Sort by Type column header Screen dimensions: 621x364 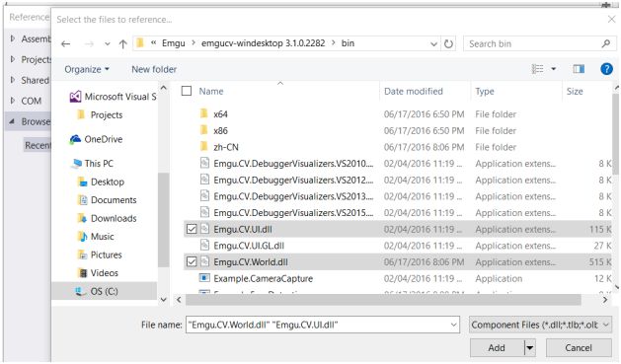[485, 92]
